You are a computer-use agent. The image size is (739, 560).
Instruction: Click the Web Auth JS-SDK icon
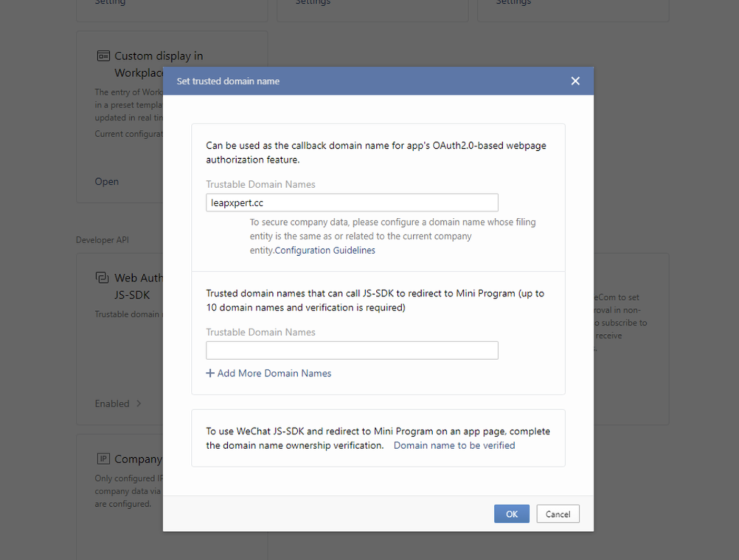[x=102, y=277]
